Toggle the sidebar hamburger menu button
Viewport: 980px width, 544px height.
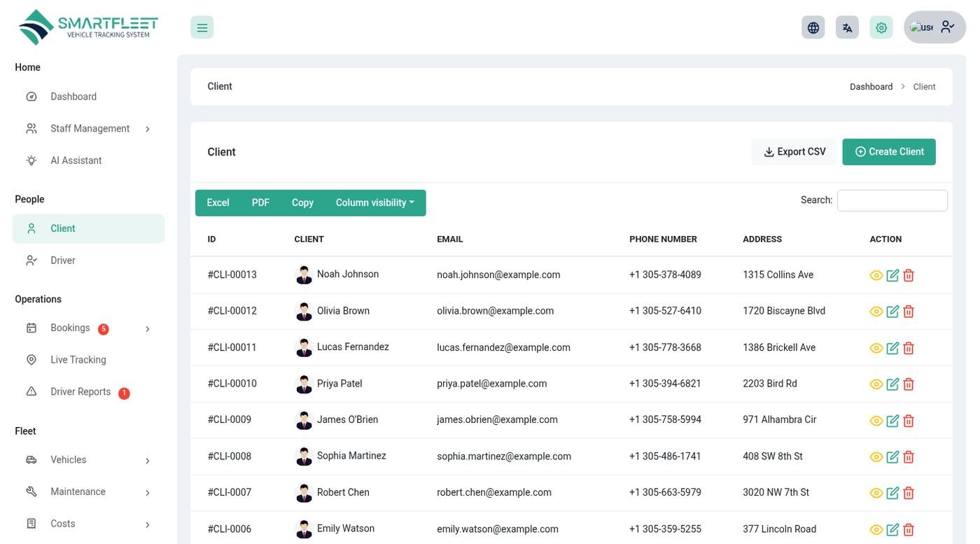pyautogui.click(x=202, y=27)
